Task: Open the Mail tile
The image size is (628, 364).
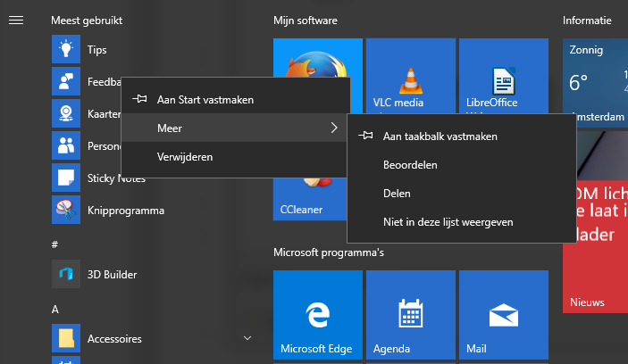Action: pos(502,317)
